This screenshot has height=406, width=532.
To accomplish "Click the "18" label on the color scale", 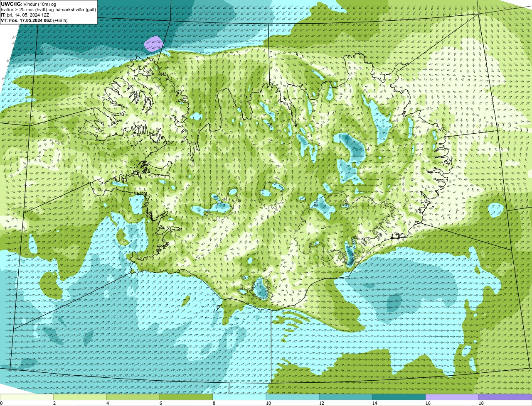I will coord(481,403).
